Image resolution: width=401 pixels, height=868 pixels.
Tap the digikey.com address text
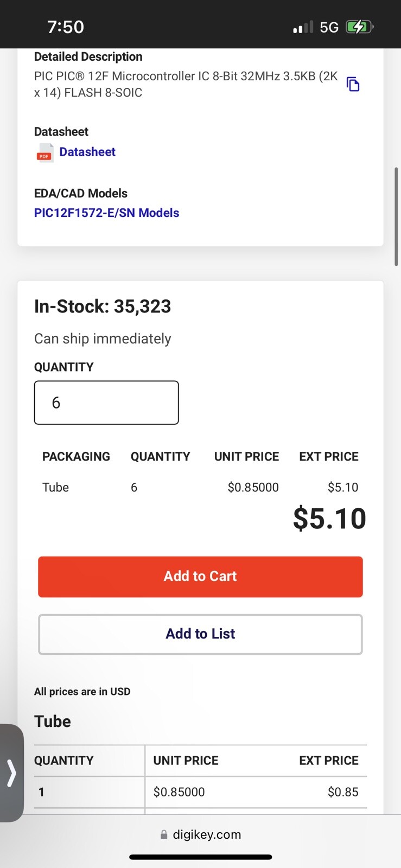pyautogui.click(x=207, y=834)
